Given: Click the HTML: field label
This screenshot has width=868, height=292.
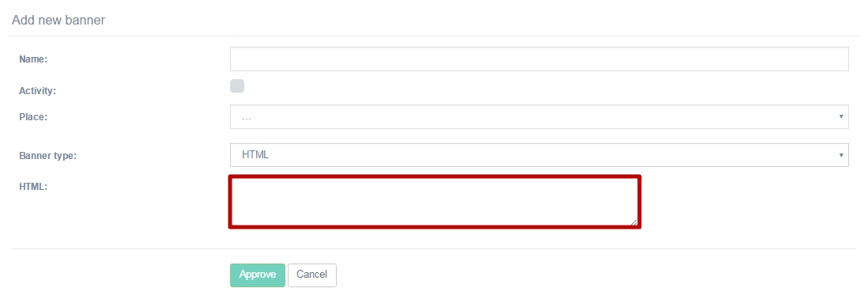Looking at the screenshot, I should tap(33, 187).
